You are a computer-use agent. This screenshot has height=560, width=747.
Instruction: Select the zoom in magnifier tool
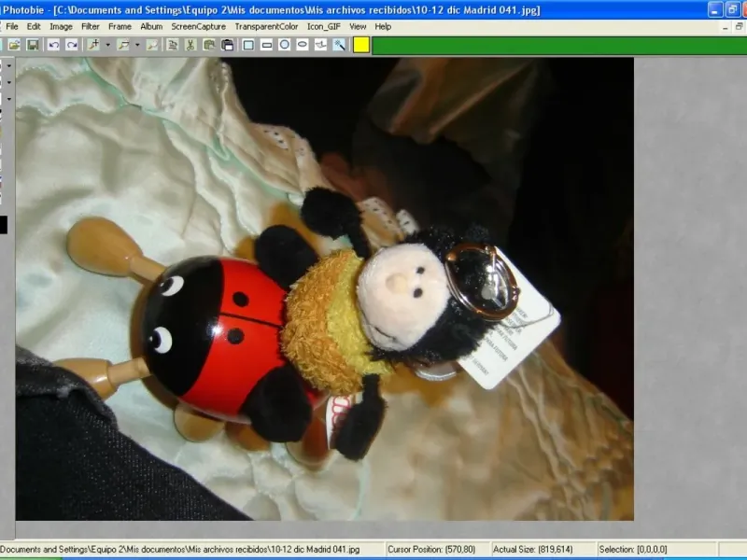click(93, 45)
